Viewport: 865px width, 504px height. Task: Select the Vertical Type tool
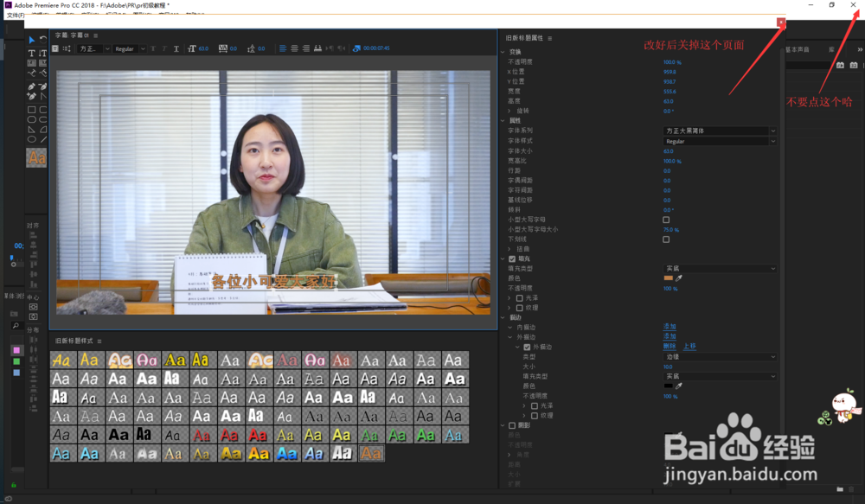click(43, 53)
